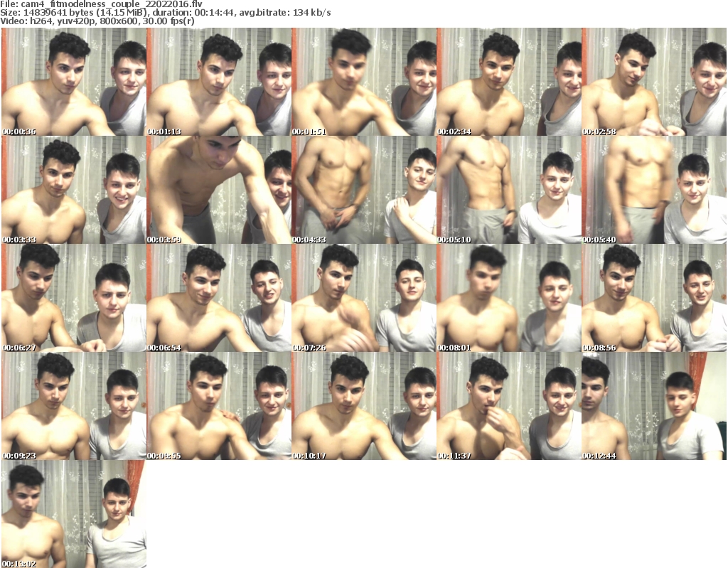Viewport: 728px width, 568px height.
Task: Select the thumbnail stamped 00:11:37
Action: 509,406
